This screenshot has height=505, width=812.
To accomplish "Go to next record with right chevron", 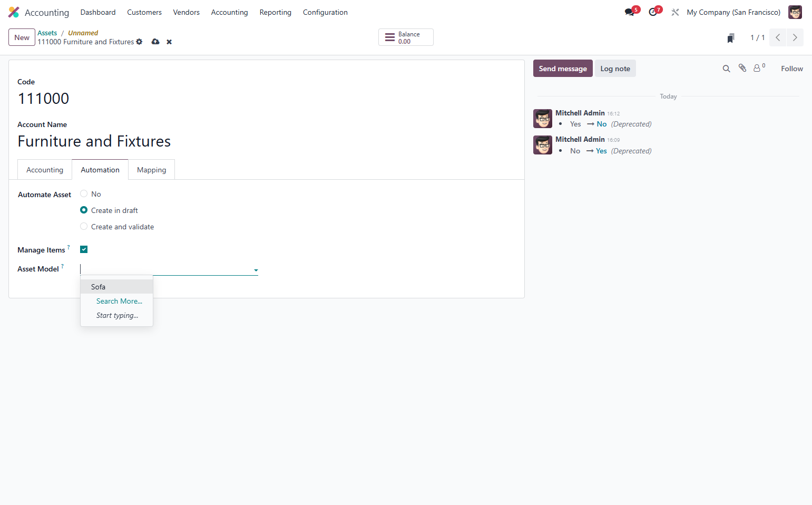I will (795, 37).
